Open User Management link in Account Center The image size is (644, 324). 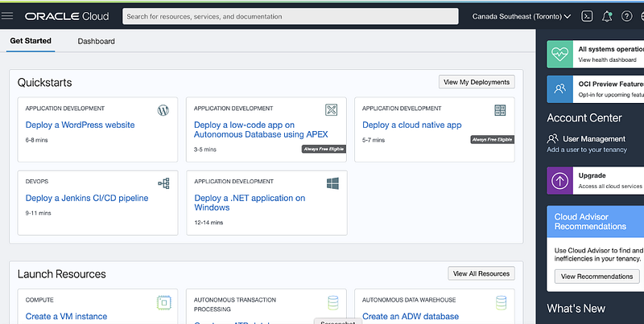[x=594, y=139]
